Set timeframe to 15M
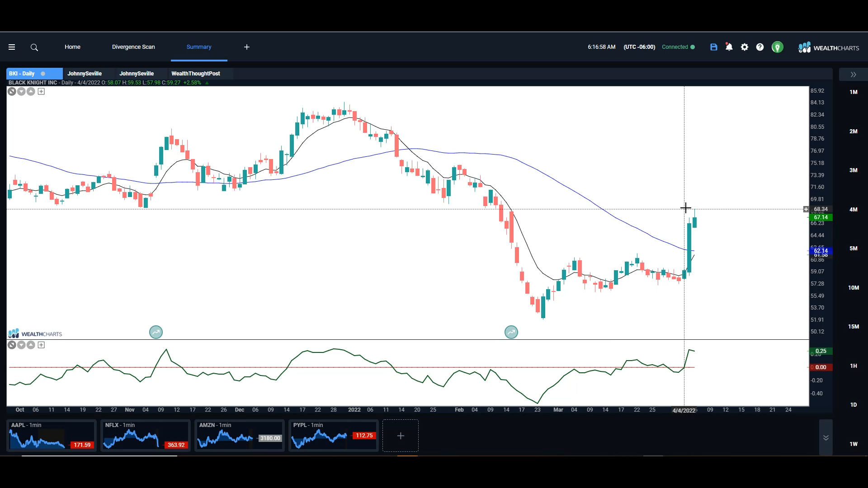This screenshot has width=868, height=488. point(854,327)
